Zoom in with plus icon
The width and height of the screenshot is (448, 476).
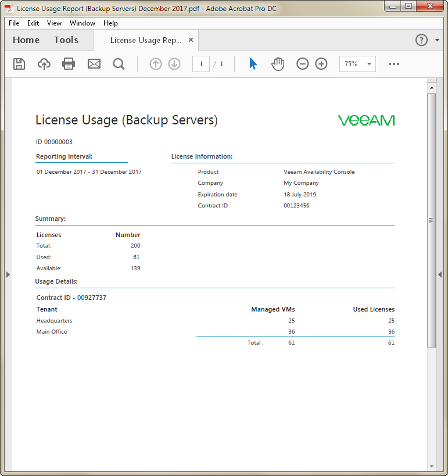click(x=321, y=64)
